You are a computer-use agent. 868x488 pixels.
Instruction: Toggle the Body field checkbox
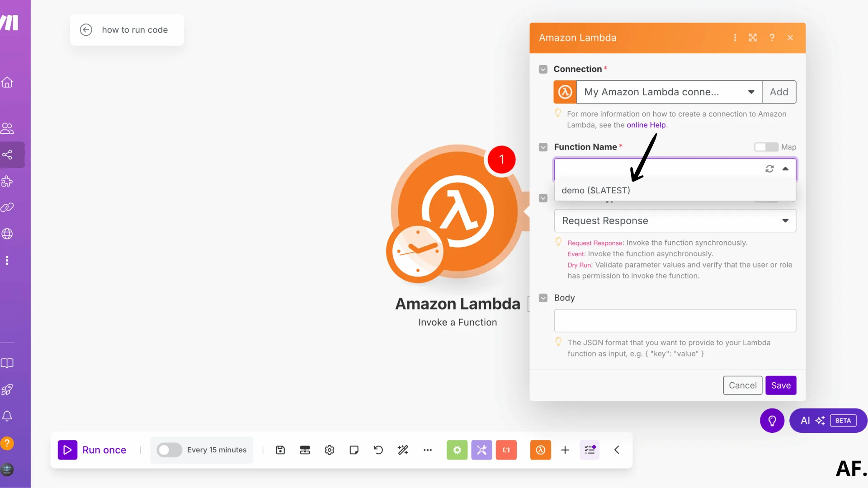pyautogui.click(x=543, y=298)
